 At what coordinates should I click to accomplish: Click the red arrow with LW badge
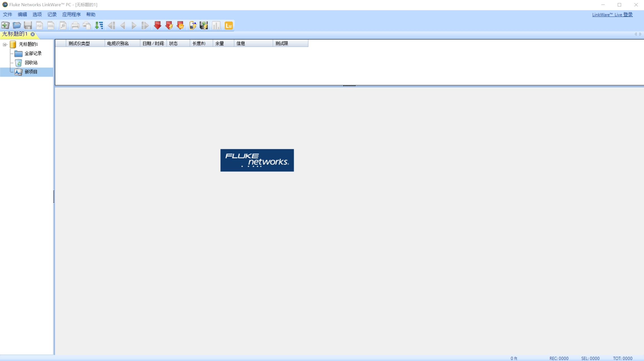pos(180,25)
